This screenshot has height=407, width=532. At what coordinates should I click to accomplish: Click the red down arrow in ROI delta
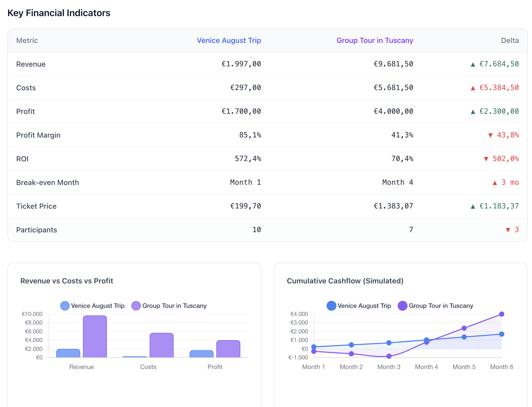tap(486, 159)
